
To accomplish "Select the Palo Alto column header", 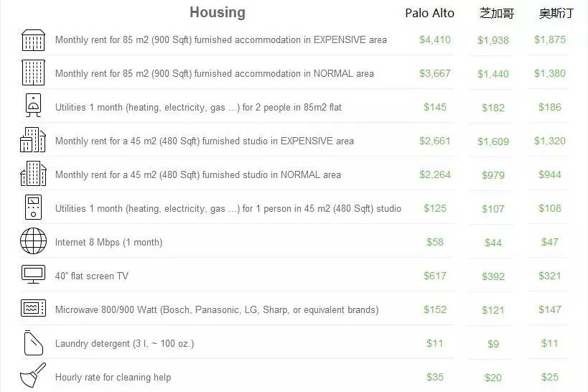I will (430, 13).
